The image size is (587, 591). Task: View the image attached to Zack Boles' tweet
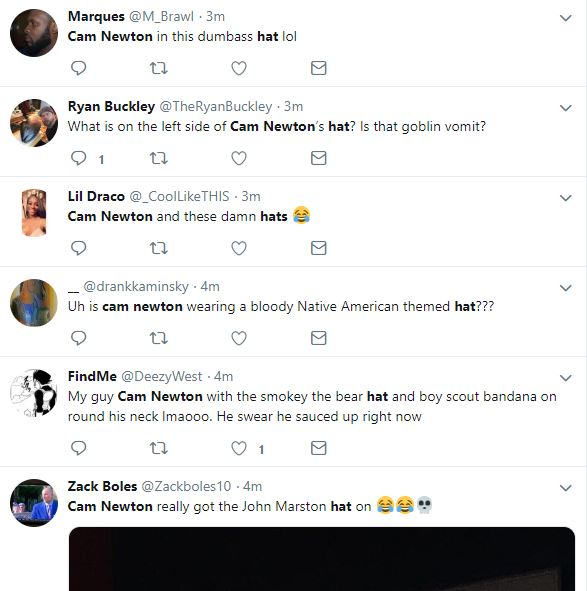[x=322, y=559]
